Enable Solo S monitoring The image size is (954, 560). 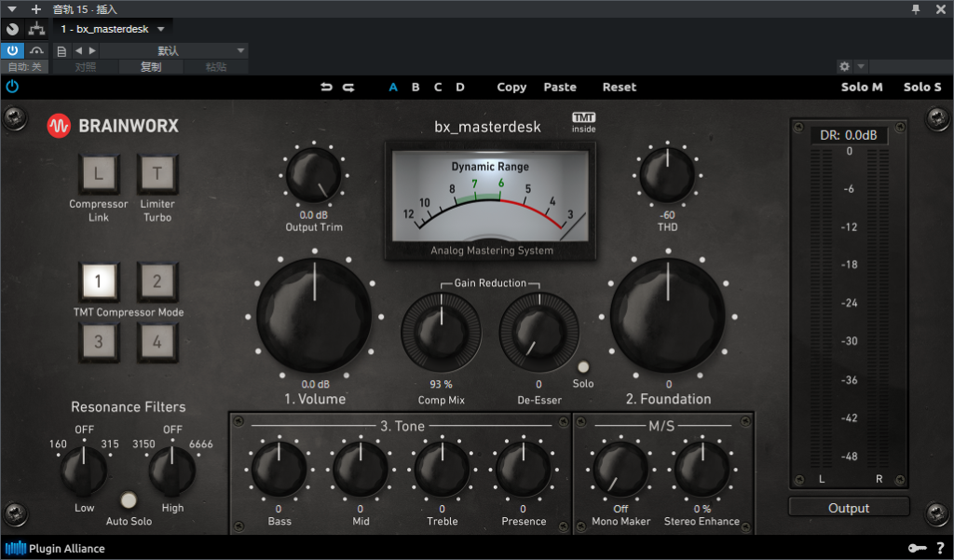tap(922, 87)
